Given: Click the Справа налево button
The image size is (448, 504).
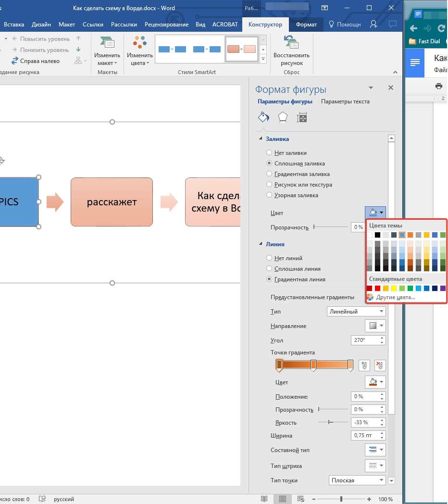Looking at the screenshot, I should click(39, 61).
